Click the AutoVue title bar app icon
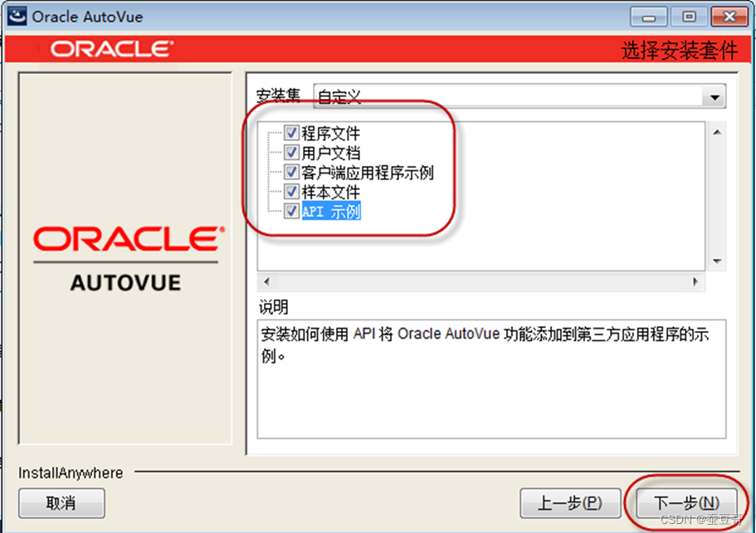The height and width of the screenshot is (533, 756). click(x=17, y=16)
